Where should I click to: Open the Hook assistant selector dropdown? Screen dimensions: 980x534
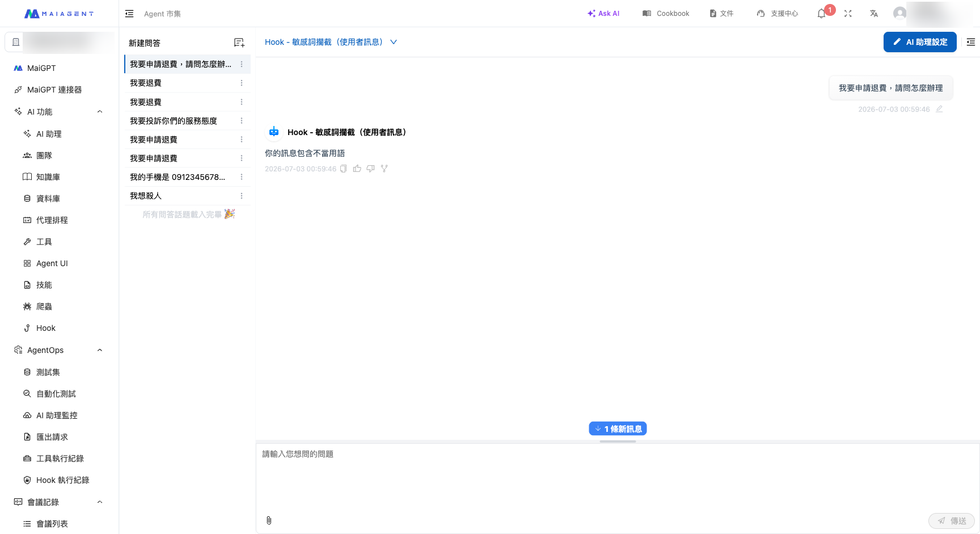point(331,42)
